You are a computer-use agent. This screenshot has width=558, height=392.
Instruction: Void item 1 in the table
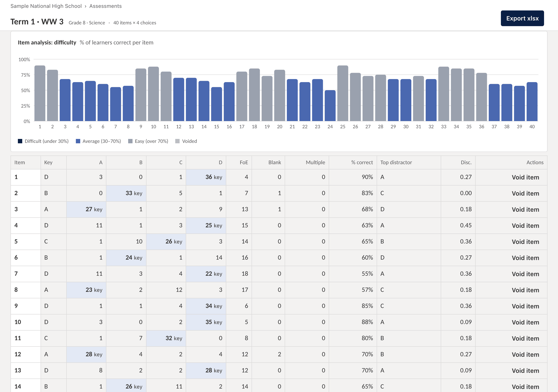pos(525,177)
